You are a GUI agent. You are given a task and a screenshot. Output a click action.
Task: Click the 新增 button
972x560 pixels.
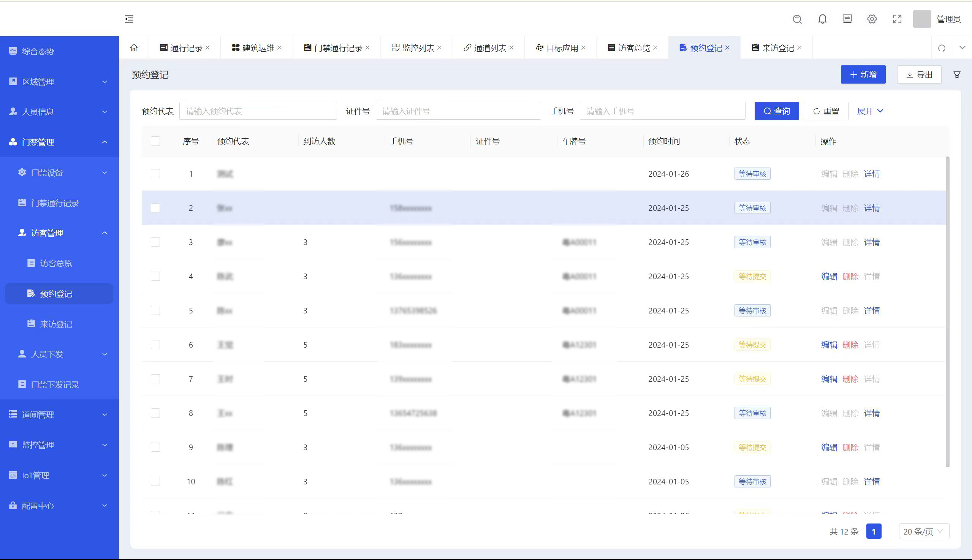[x=863, y=74]
